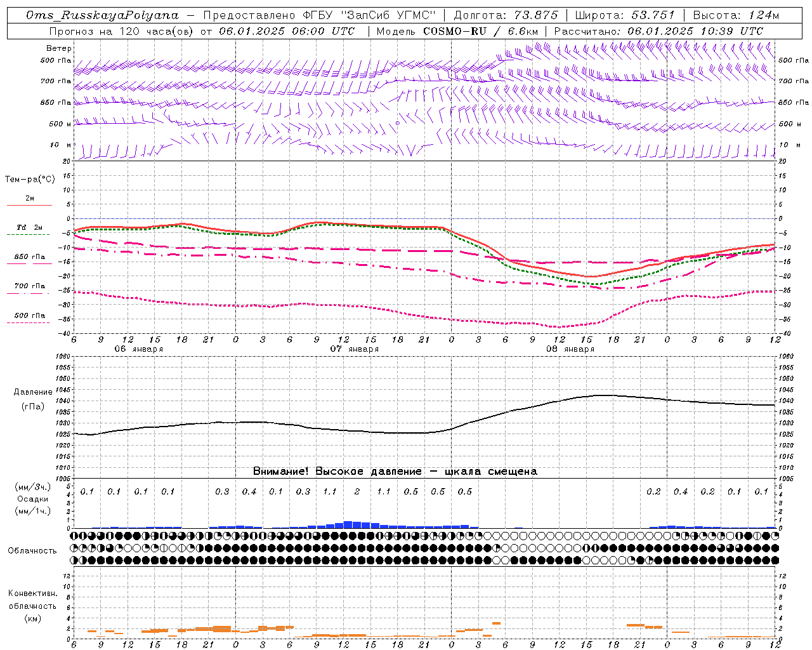Click the 'Осадки' panel label
This screenshot has height=650, width=812.
(x=32, y=499)
